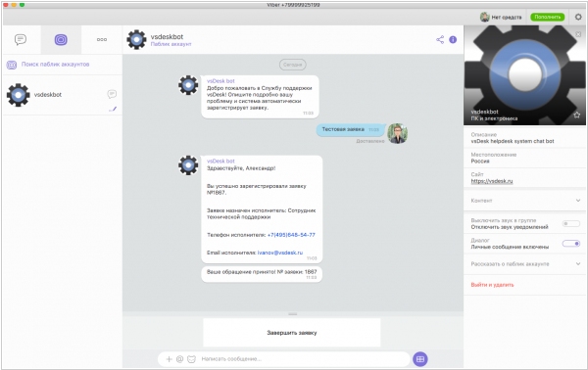
Task: Click the welcome message 'Добро пожаловать' bubble
Action: point(260,97)
